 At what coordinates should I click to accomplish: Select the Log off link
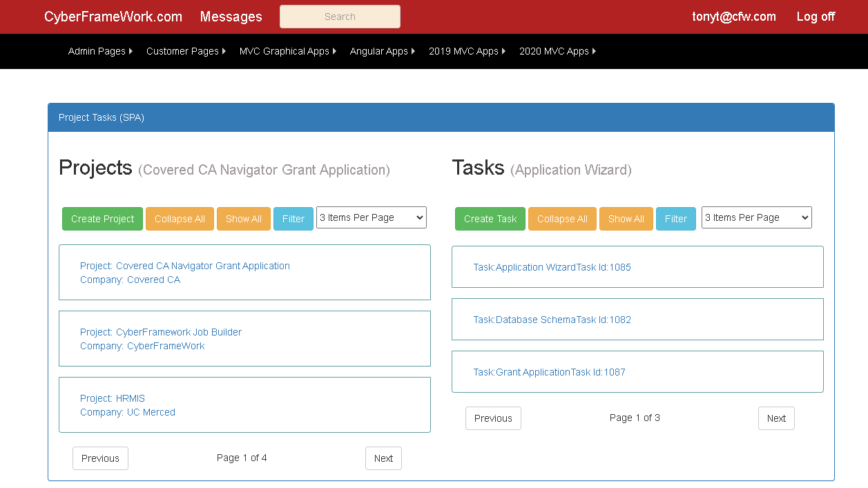(816, 17)
